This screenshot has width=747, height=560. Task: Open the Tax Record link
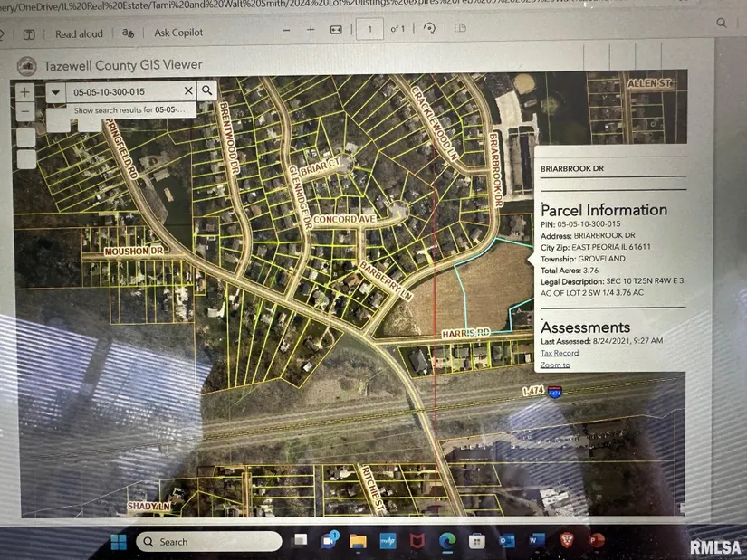click(560, 353)
